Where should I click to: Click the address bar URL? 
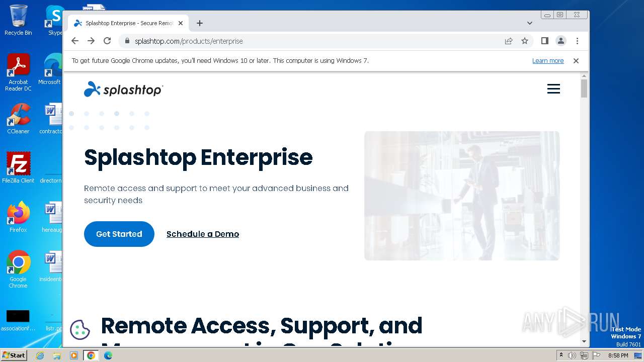pyautogui.click(x=189, y=41)
